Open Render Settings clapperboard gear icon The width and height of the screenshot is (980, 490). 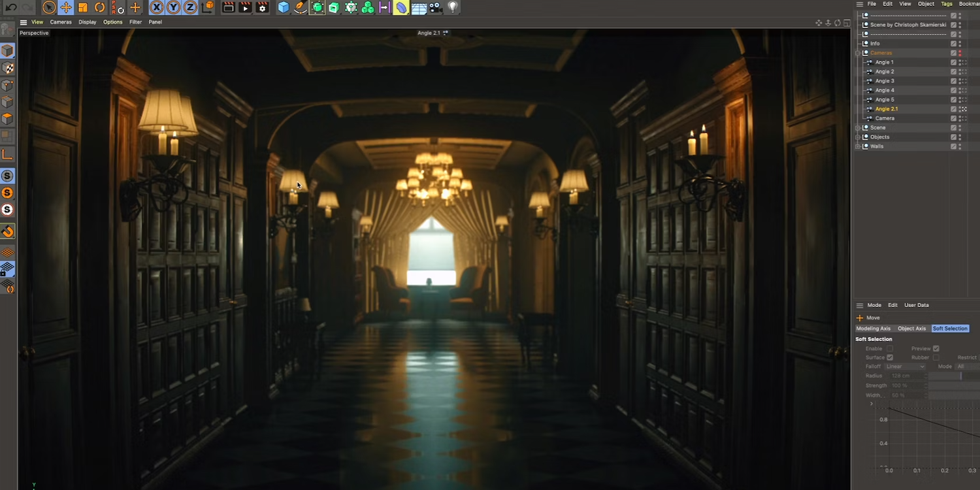(x=263, y=7)
